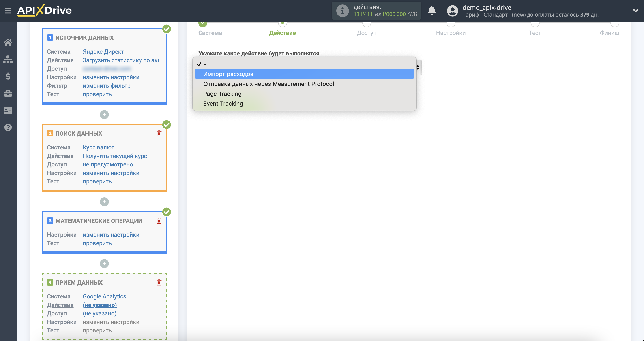Click проверить in Поиск данных
The height and width of the screenshot is (341, 644).
tap(97, 181)
